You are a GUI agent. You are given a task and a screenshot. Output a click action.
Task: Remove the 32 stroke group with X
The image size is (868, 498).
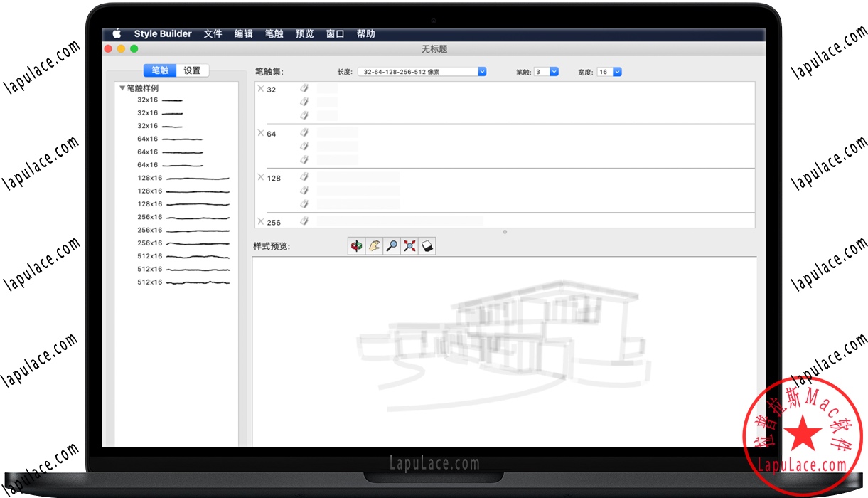260,89
